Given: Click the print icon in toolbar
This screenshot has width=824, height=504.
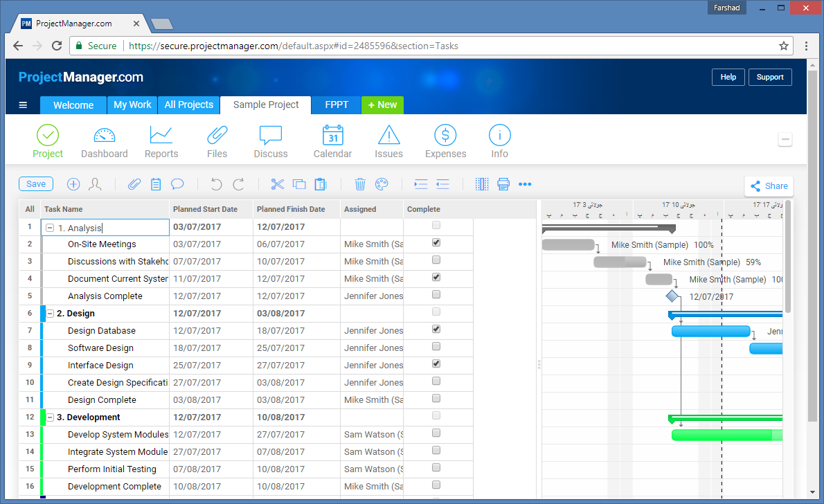Looking at the screenshot, I should 503,184.
